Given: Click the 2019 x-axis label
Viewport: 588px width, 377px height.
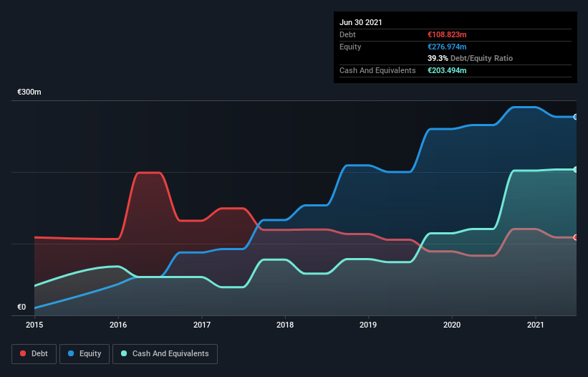Looking at the screenshot, I should point(368,325).
